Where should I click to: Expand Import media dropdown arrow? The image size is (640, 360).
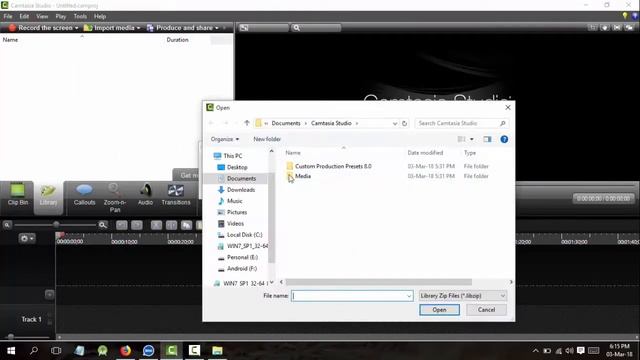pyautogui.click(x=138, y=28)
